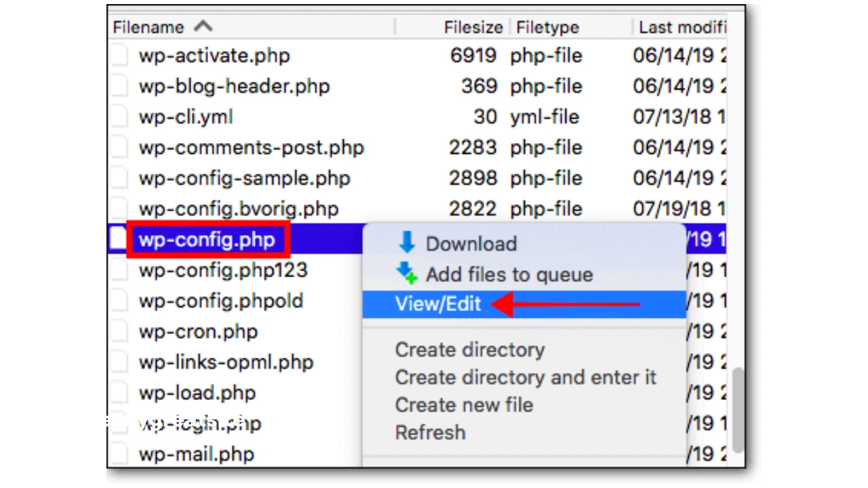868x488 pixels.
Task: Click the filesize 2283 cell
Action: pos(473,147)
